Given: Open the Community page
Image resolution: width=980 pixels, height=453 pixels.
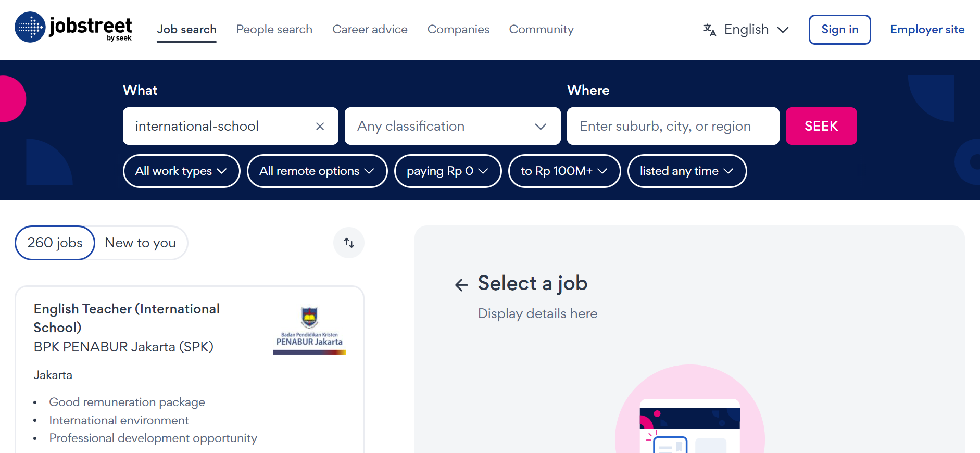Looking at the screenshot, I should [542, 30].
